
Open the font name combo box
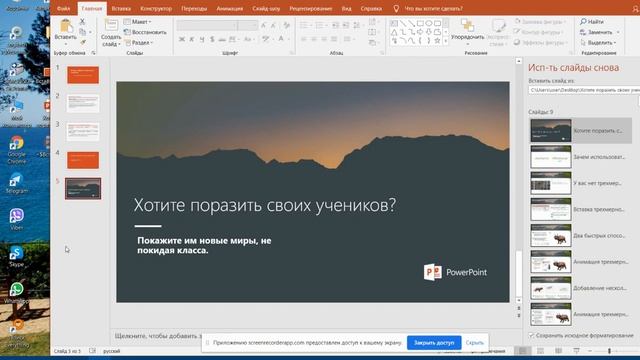207,26
